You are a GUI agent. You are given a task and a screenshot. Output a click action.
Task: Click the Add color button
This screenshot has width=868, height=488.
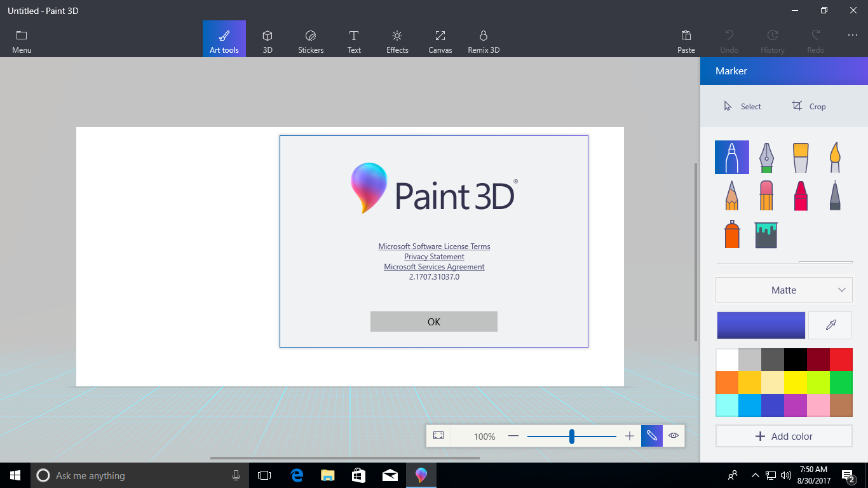[x=783, y=437]
